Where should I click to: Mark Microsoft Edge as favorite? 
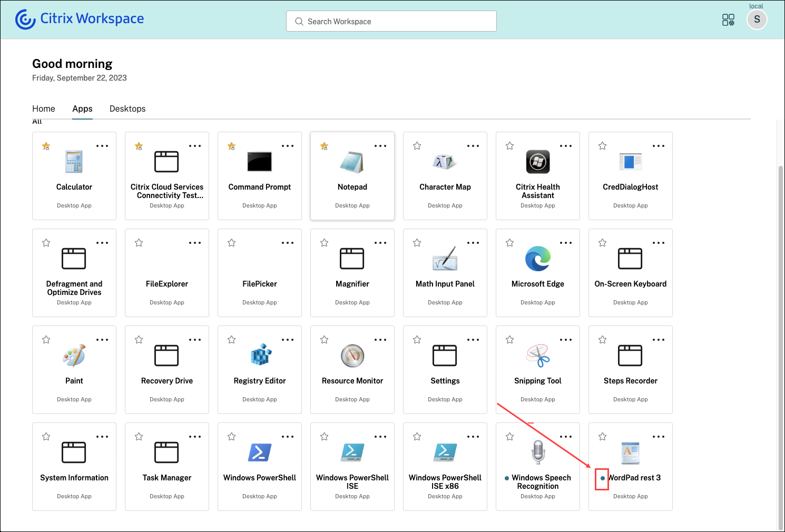(509, 243)
